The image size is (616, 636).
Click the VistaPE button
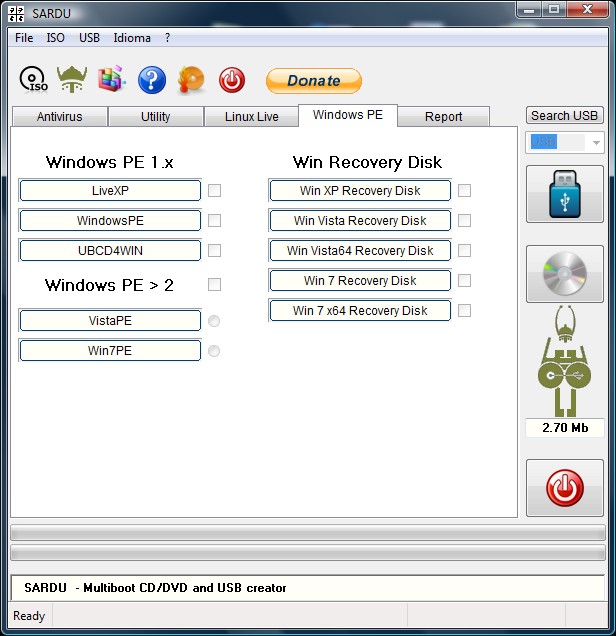[110, 320]
